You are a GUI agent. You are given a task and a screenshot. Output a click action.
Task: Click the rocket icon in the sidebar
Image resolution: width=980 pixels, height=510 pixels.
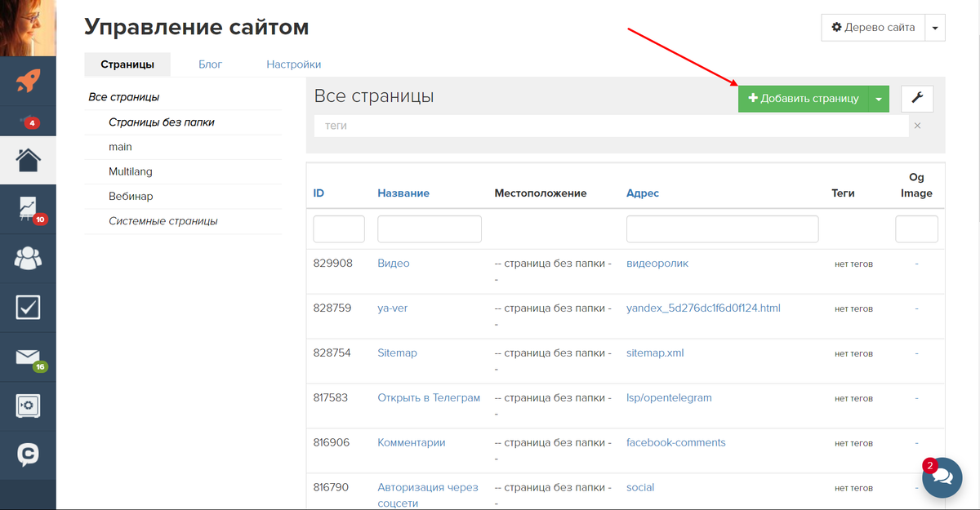point(28,80)
